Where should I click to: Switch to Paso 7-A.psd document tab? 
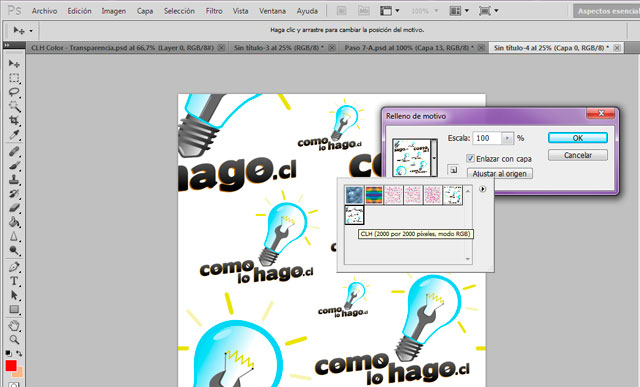(409, 48)
